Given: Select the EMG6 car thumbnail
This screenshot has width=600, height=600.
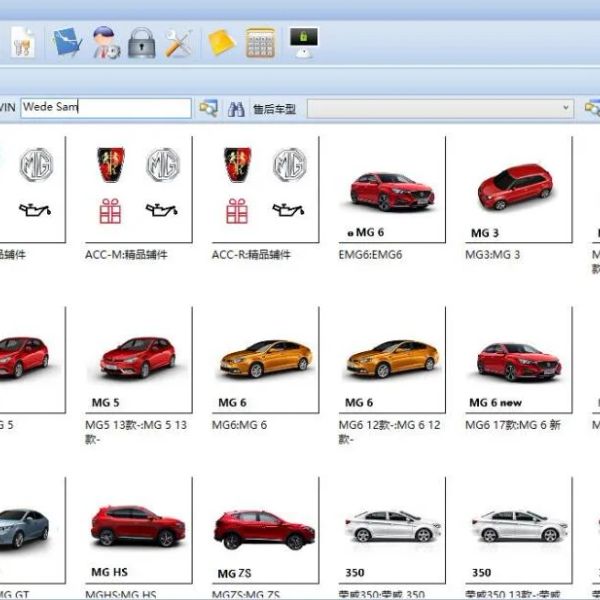Looking at the screenshot, I should click(x=392, y=189).
